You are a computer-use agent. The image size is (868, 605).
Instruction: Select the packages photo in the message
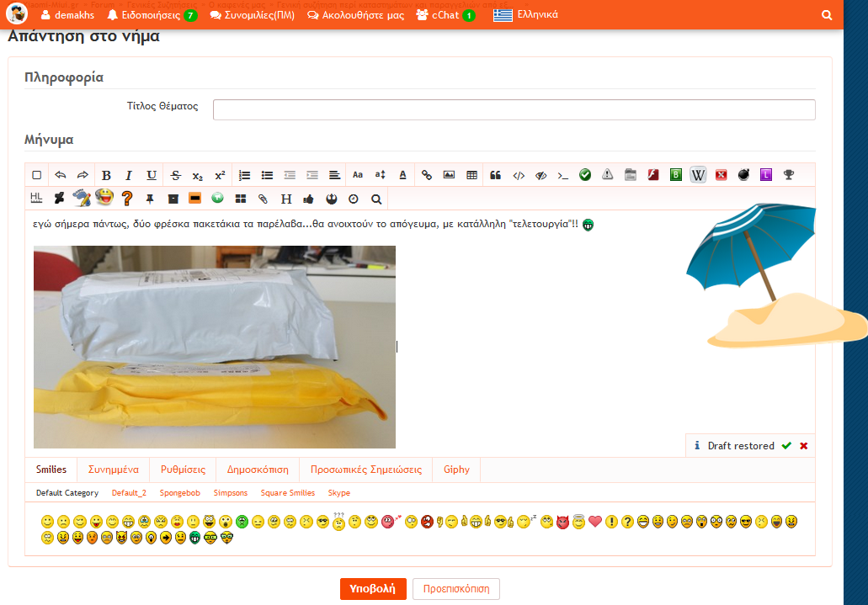[214, 347]
